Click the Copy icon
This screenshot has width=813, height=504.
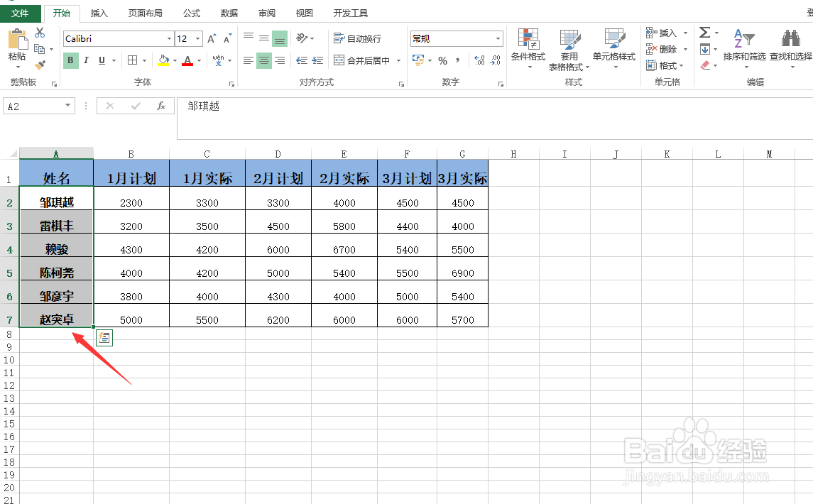tap(39, 49)
